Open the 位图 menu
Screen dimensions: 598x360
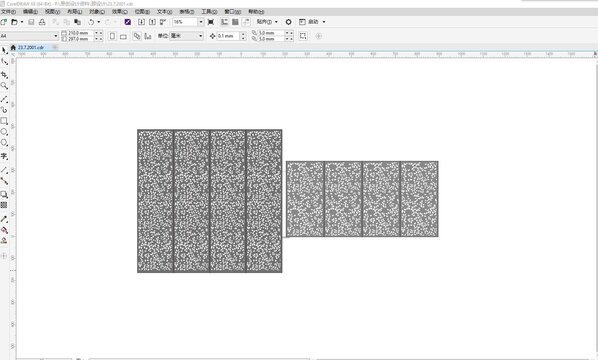142,12
